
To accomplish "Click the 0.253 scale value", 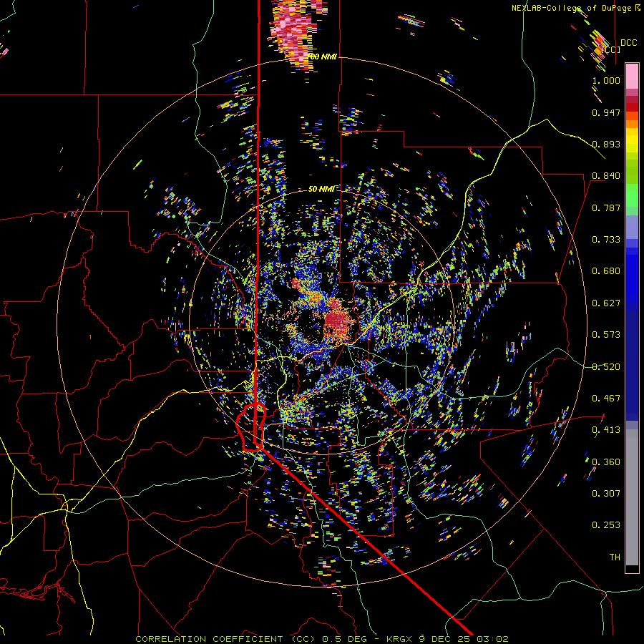I will (606, 525).
